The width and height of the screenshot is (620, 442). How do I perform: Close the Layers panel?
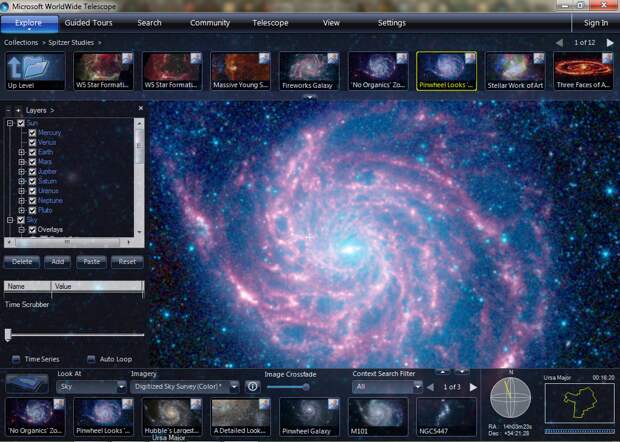(141, 108)
